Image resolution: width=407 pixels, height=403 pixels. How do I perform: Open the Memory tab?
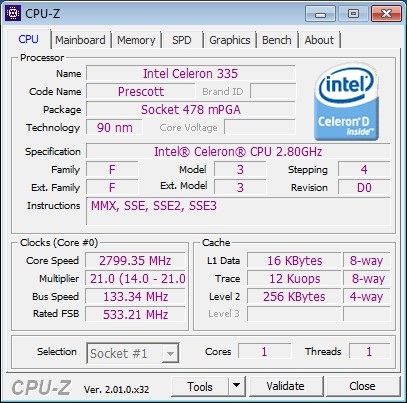[x=136, y=40]
